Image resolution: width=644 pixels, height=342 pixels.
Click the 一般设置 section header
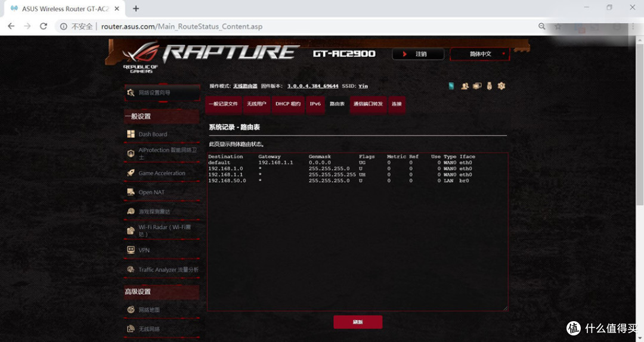tap(162, 116)
